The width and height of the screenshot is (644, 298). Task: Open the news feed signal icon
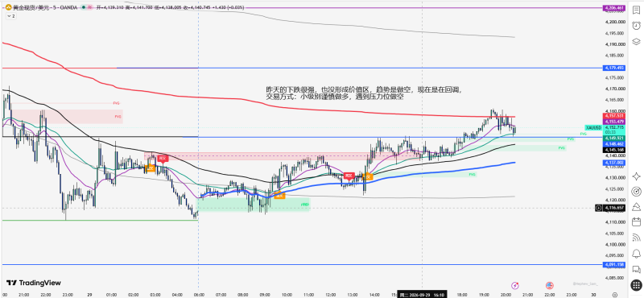click(x=636, y=237)
